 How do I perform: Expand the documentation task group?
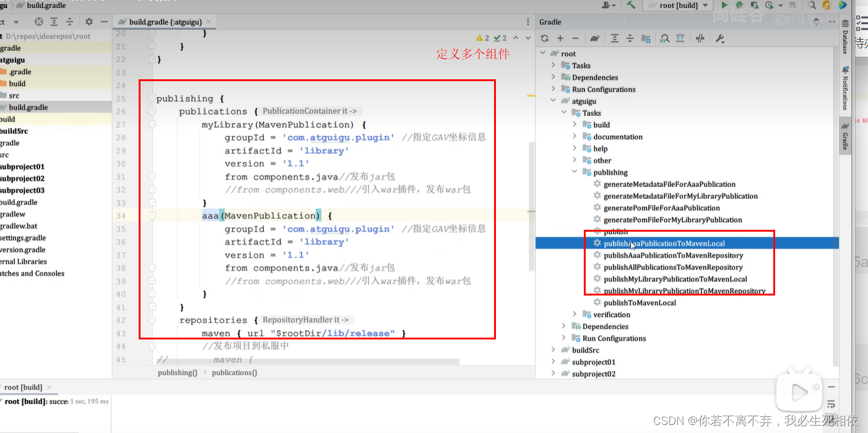click(x=575, y=137)
